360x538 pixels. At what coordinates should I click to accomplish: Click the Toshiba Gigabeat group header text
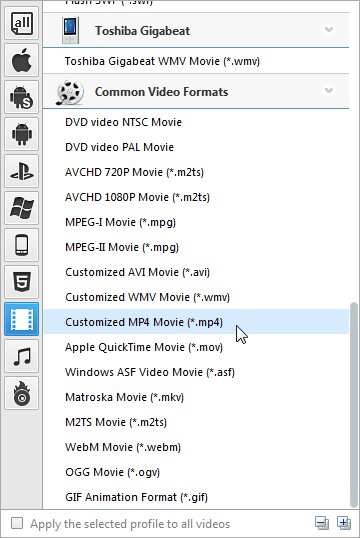tap(142, 31)
